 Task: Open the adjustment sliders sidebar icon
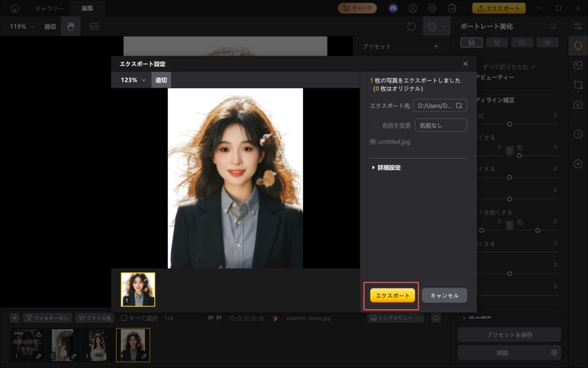(x=578, y=26)
